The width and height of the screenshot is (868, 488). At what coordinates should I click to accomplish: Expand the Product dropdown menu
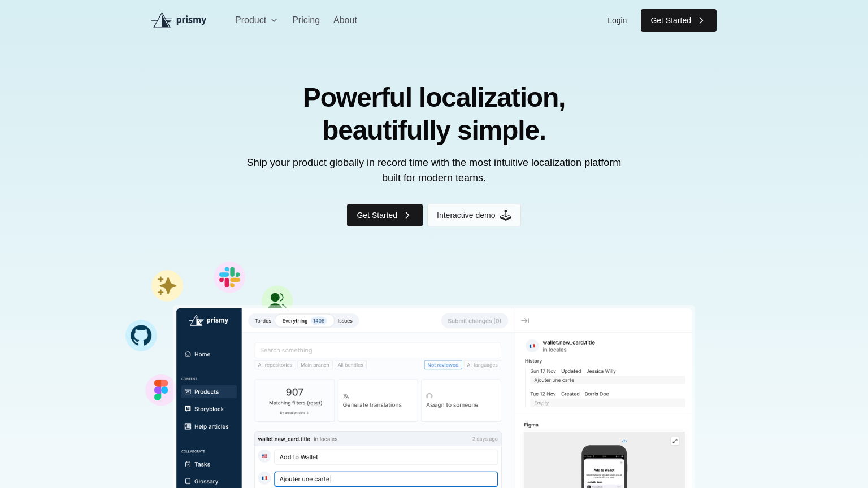[x=256, y=20]
